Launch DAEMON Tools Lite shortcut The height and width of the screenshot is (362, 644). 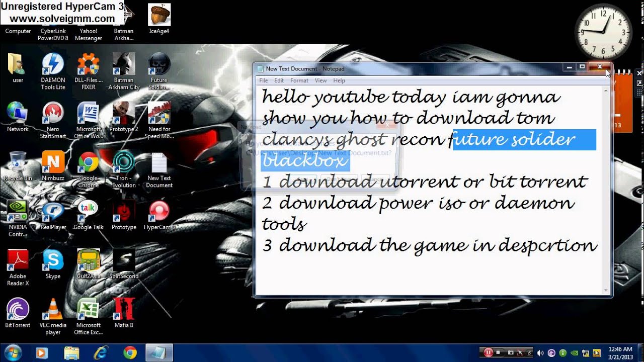(x=53, y=71)
